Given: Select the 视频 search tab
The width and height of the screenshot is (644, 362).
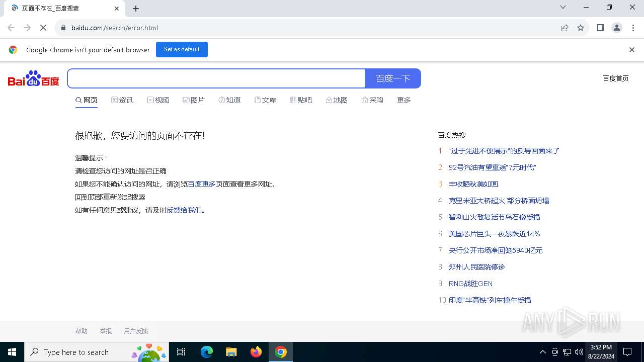Looking at the screenshot, I should click(158, 100).
